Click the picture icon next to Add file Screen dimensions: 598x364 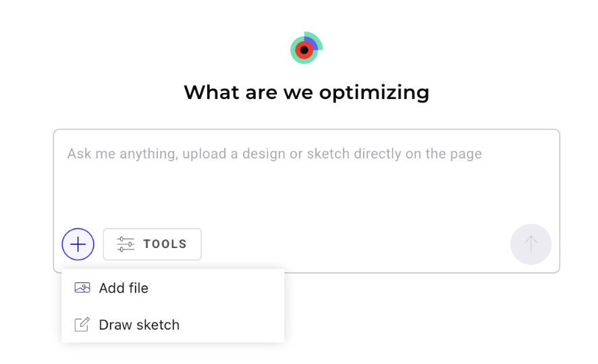click(x=82, y=288)
